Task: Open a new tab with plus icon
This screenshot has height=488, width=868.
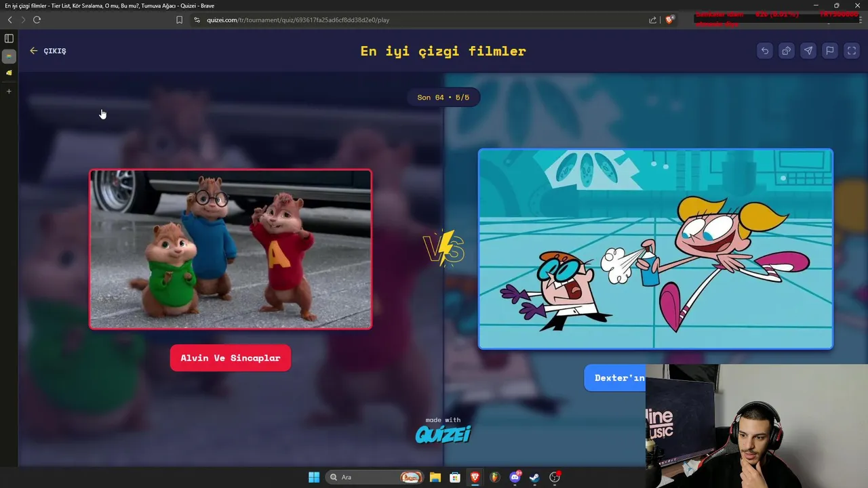Action: [9, 91]
